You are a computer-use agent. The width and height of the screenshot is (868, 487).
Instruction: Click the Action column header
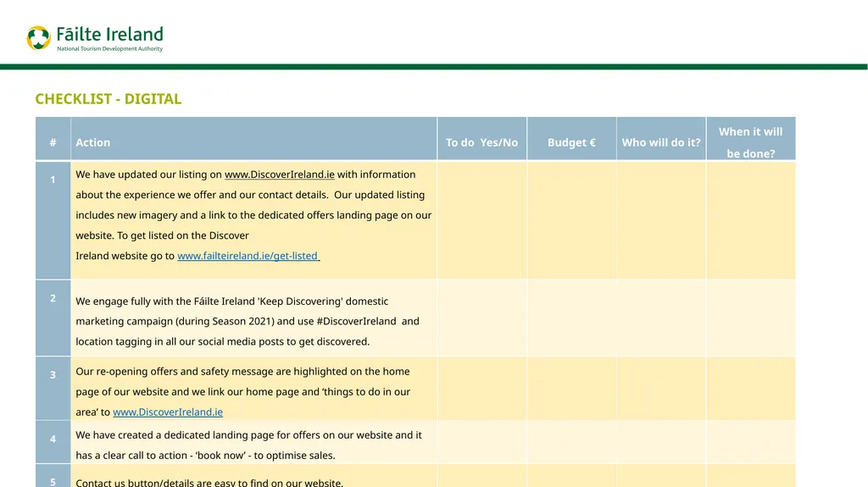253,138
